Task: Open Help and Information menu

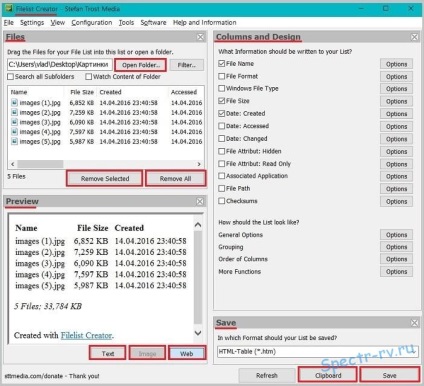Action: click(x=205, y=23)
